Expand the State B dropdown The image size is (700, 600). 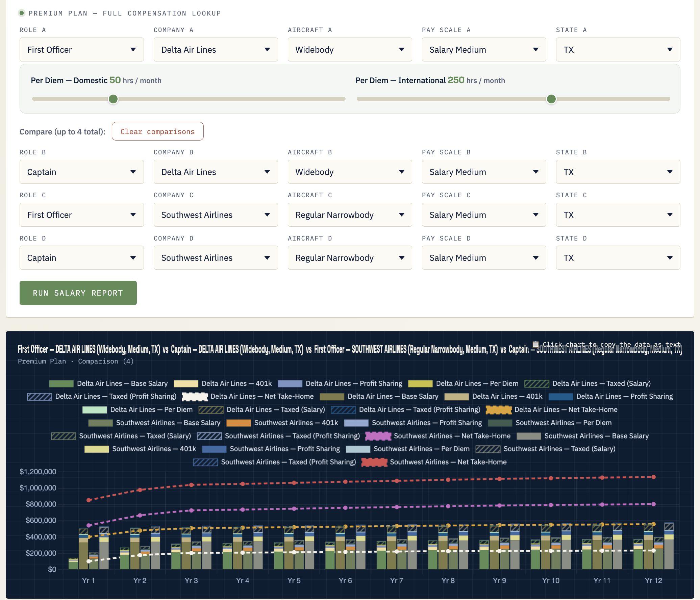[x=618, y=172]
